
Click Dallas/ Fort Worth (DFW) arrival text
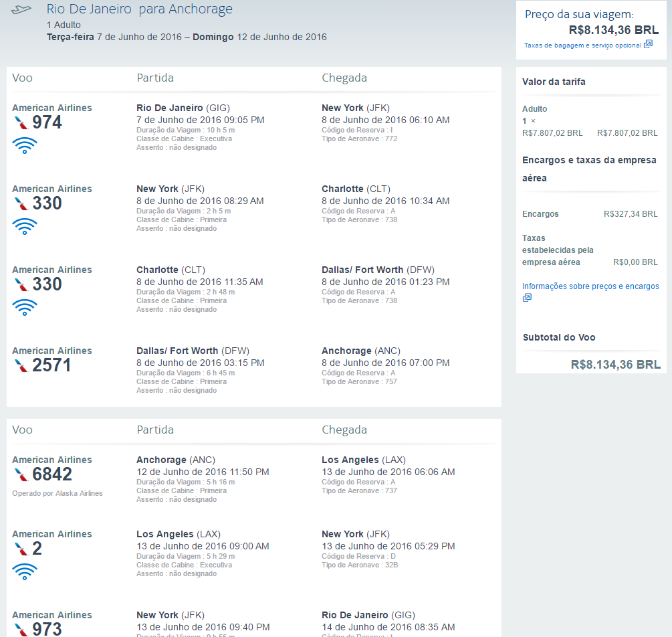pyautogui.click(x=378, y=270)
